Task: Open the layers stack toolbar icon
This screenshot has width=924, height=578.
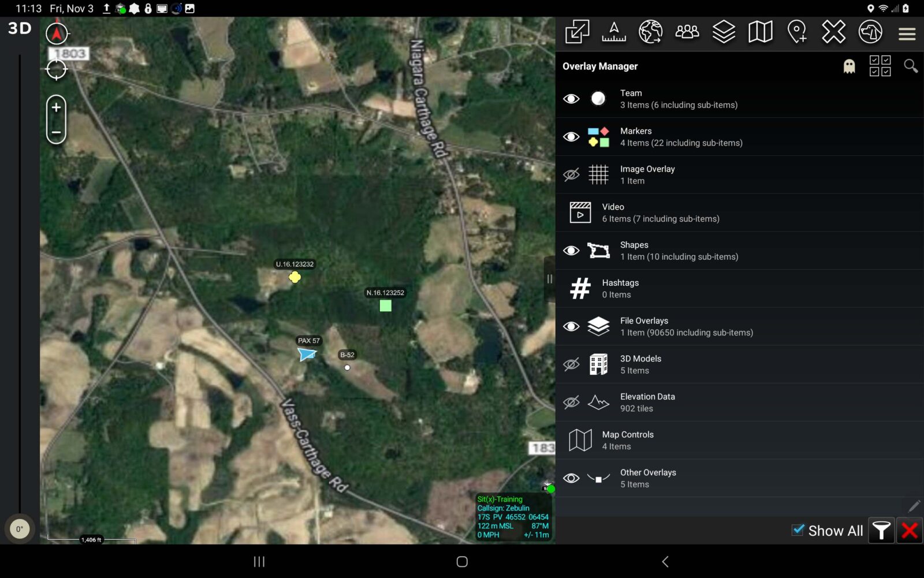Action: click(x=723, y=32)
